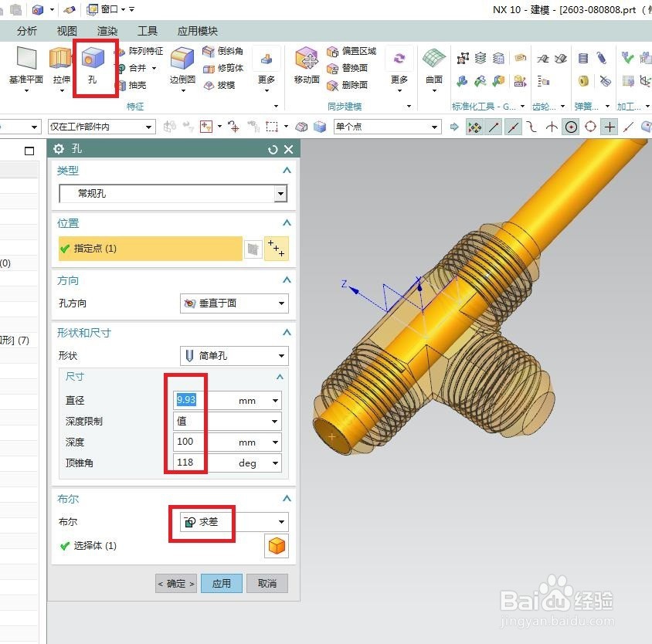Click the OK (确定) button

[x=176, y=584]
